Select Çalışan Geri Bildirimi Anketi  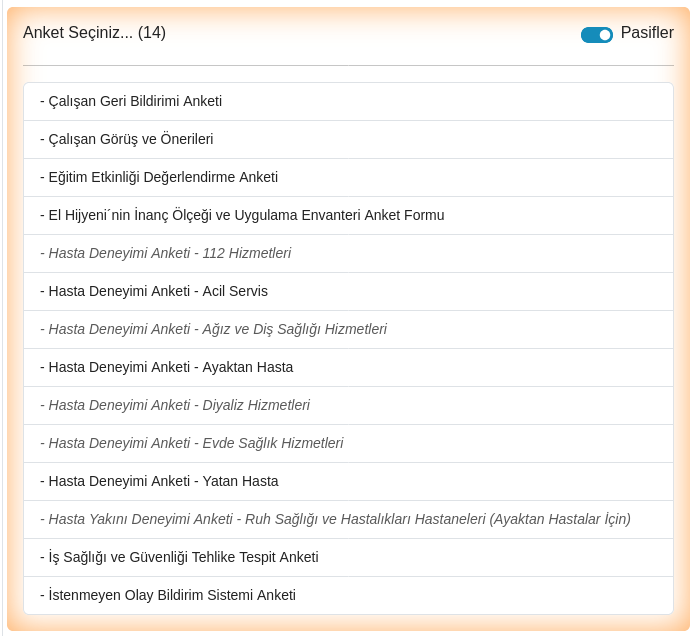pyautogui.click(x=348, y=101)
